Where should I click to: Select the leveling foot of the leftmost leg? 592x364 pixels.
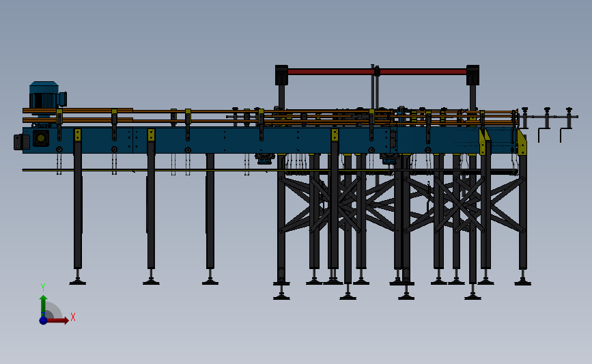(77, 278)
